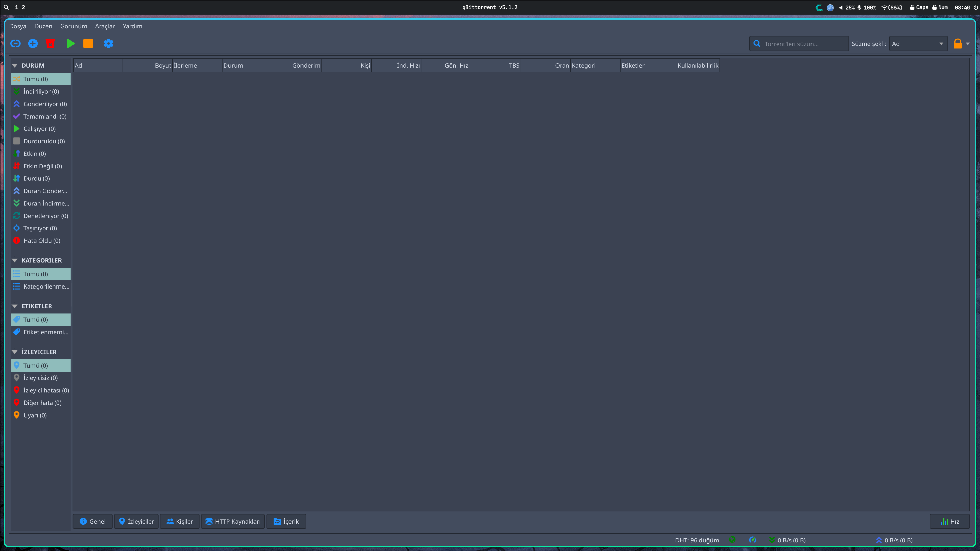The width and height of the screenshot is (980, 551).
Task: Select 'Tümü (0)' under ETIKETLER
Action: point(41,320)
